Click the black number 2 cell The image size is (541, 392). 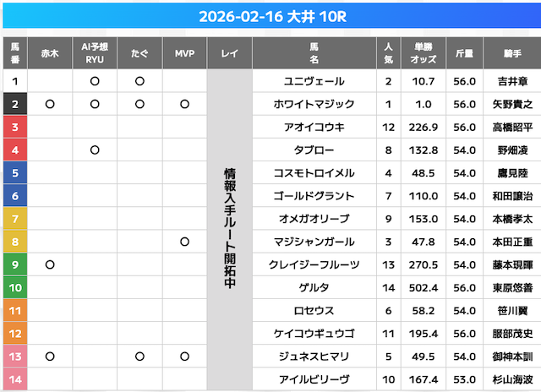pos(15,105)
